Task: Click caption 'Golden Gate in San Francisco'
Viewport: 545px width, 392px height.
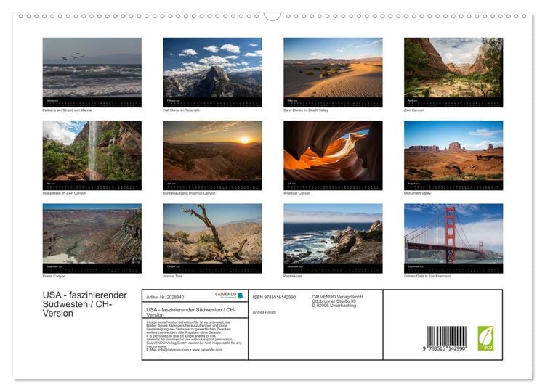Action: (427, 276)
